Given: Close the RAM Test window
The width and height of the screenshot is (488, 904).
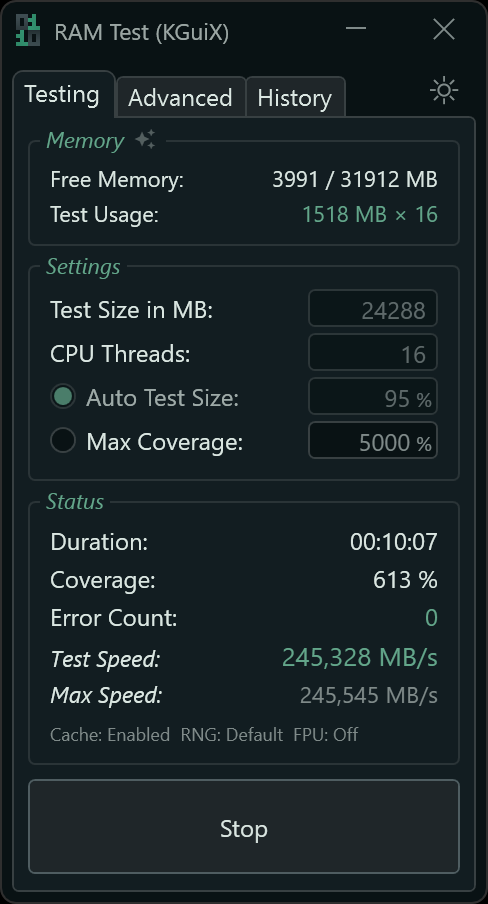Looking at the screenshot, I should pos(444,29).
